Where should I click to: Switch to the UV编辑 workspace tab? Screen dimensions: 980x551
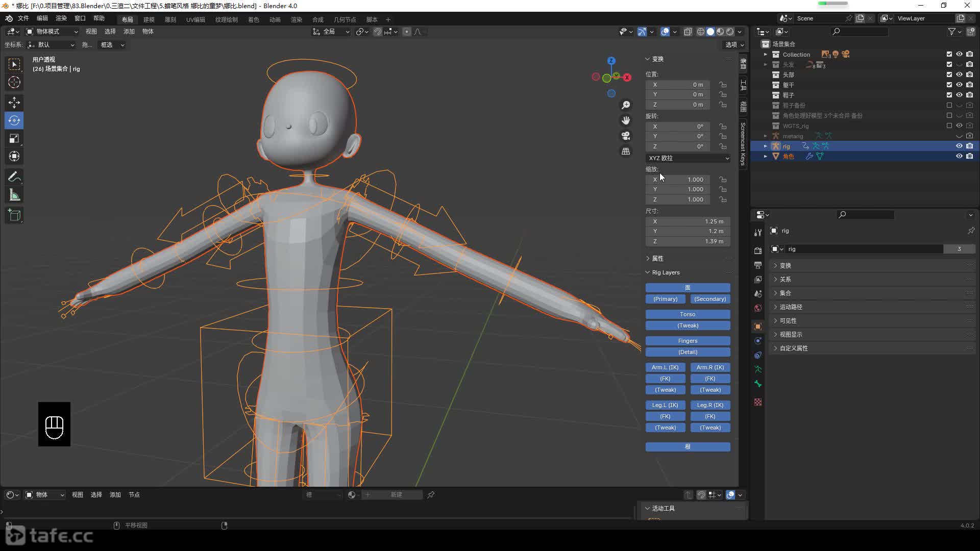pyautogui.click(x=195, y=19)
